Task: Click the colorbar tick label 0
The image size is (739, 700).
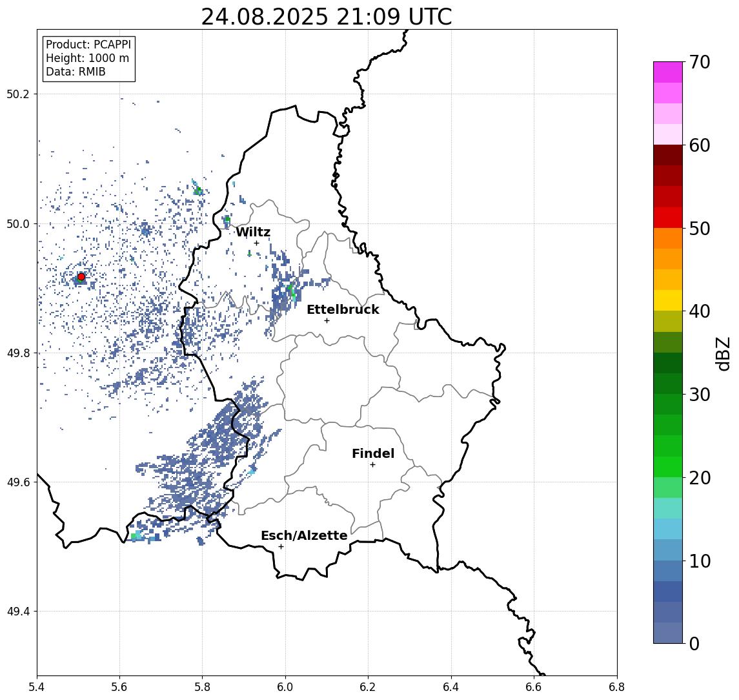Action: tap(694, 643)
